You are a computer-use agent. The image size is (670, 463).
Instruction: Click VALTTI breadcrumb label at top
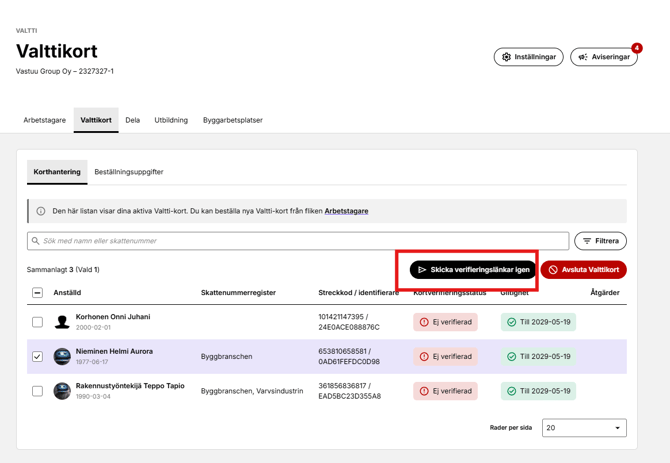point(26,31)
